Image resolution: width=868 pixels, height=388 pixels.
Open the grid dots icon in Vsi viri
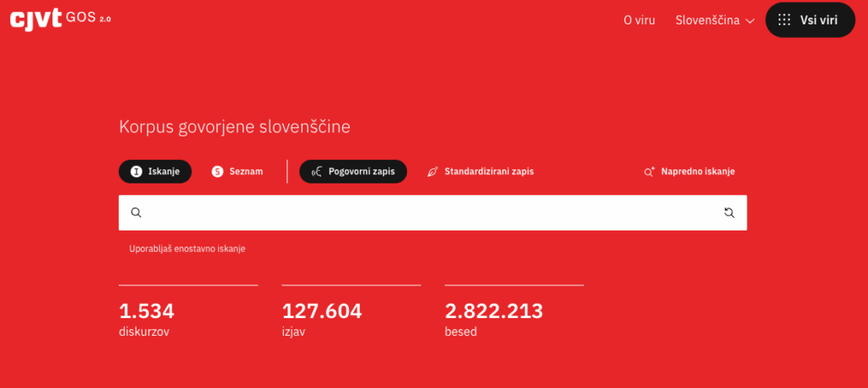(x=785, y=20)
